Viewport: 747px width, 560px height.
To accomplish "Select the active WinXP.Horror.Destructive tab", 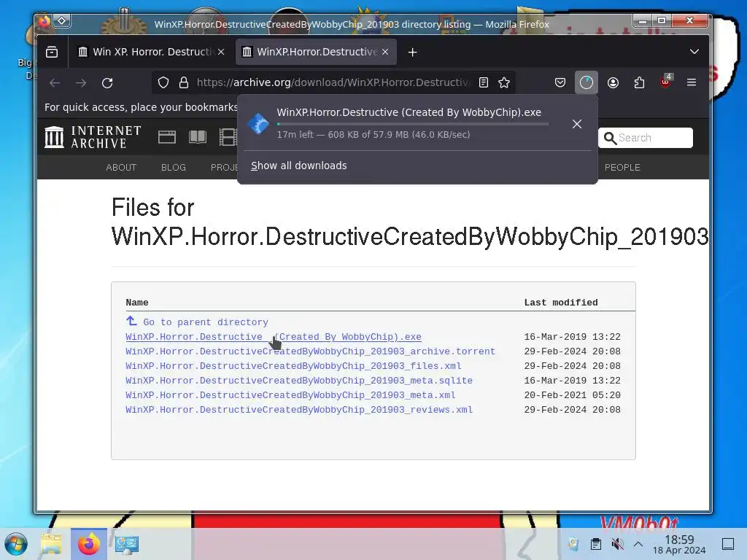I will (315, 52).
